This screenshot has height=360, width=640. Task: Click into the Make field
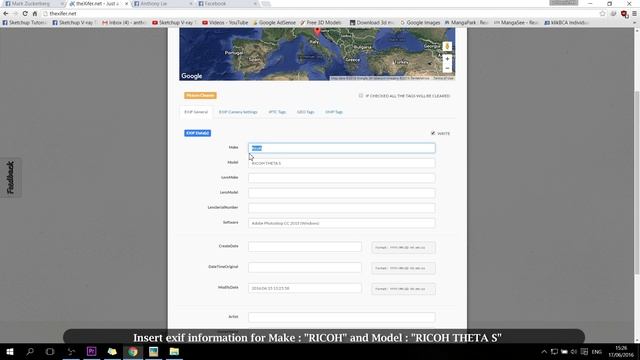click(342, 148)
